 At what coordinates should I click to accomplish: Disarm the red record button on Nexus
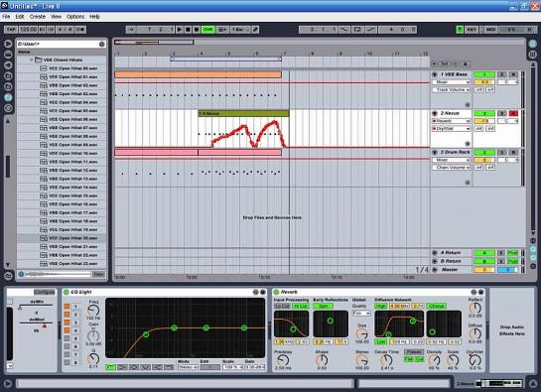(513, 113)
